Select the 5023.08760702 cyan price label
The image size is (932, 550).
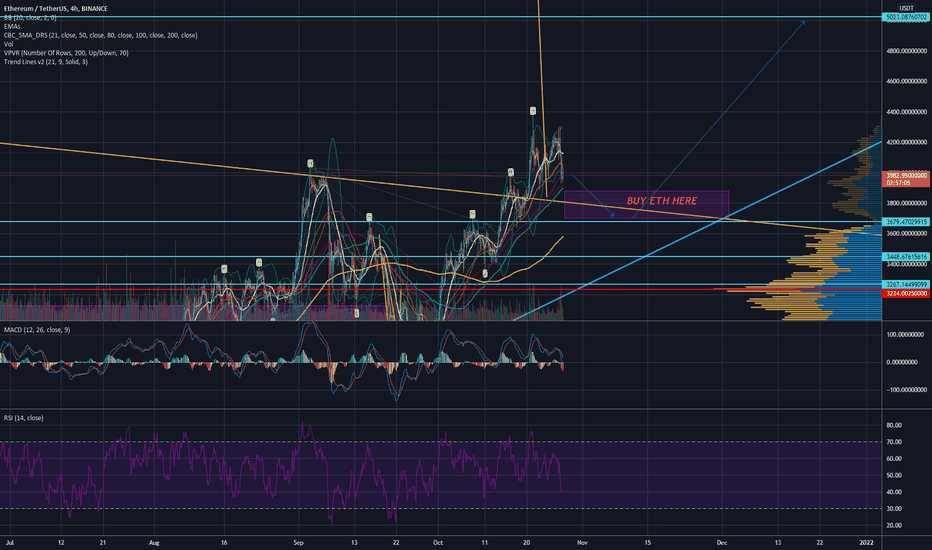[x=906, y=17]
